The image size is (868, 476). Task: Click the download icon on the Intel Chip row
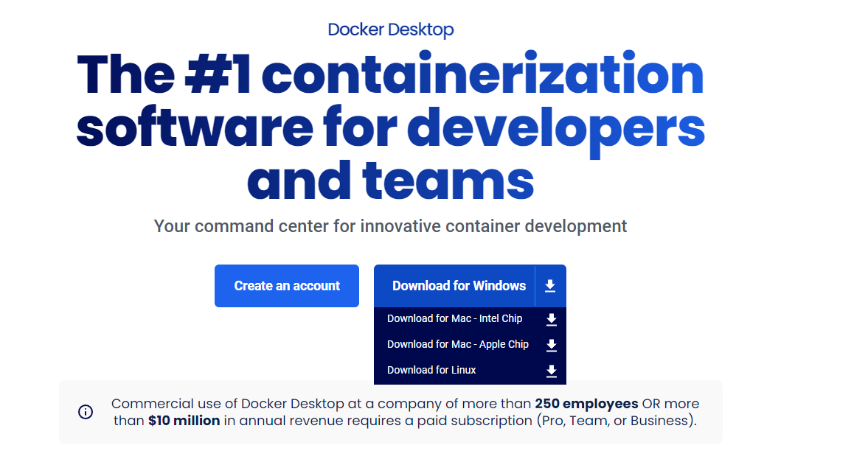pos(552,320)
